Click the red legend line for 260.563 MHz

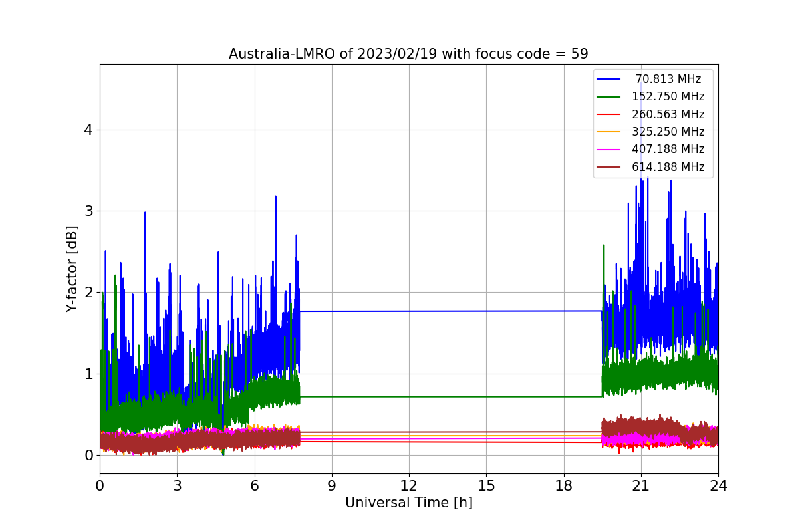point(608,114)
